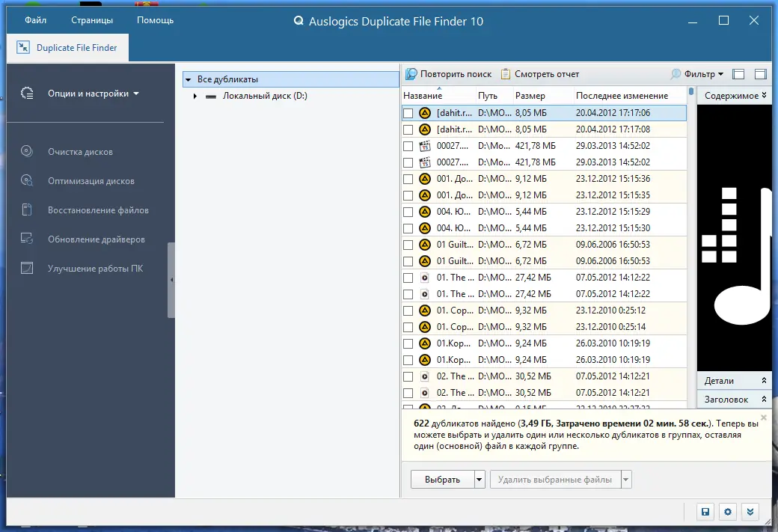Expand the Детали panel
This screenshot has width=778, height=532.
click(764, 381)
